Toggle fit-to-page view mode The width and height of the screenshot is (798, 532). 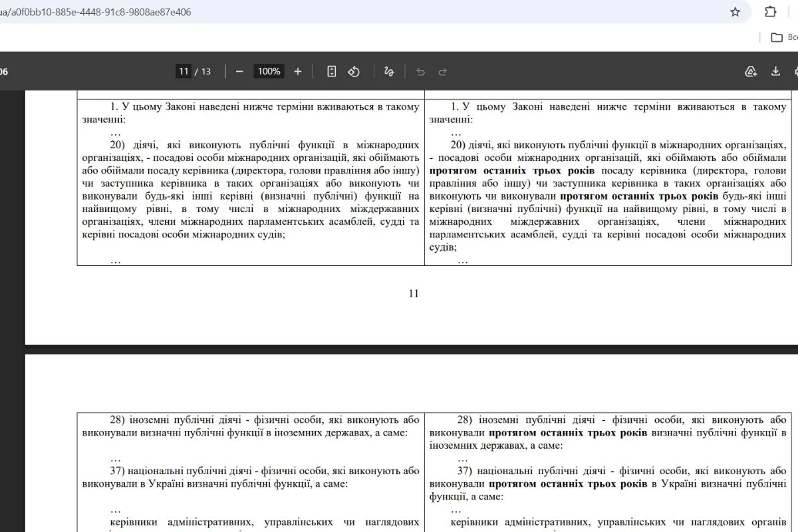point(331,71)
